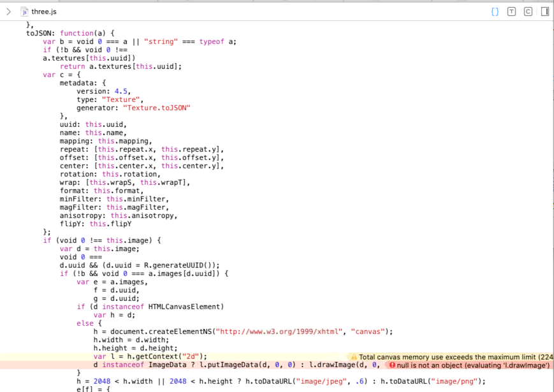554x392 pixels.
Task: Click the yellow warning triangle icon
Action: click(x=352, y=357)
